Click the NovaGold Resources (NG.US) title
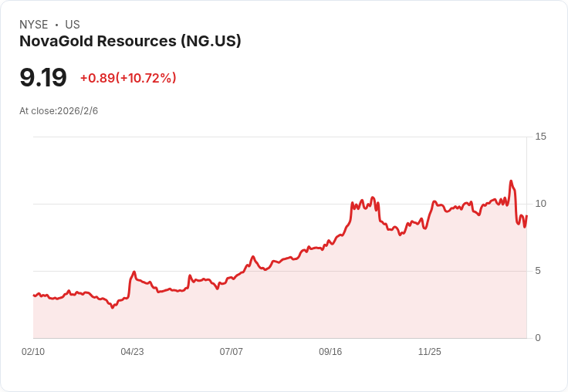Image resolution: width=568 pixels, height=392 pixels. [130, 42]
